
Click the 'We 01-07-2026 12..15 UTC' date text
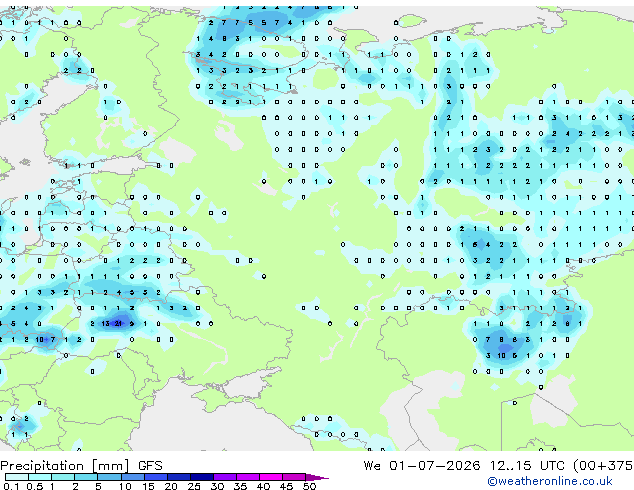coord(464,465)
